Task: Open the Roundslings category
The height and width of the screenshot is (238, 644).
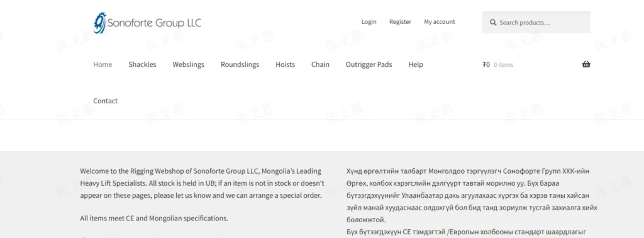Action: [x=240, y=64]
